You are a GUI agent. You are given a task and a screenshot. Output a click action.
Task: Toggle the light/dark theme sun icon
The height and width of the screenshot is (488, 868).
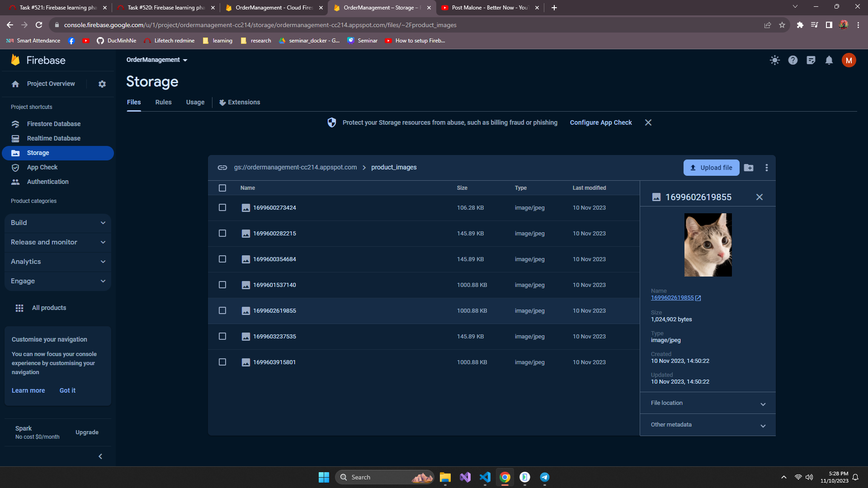(774, 60)
